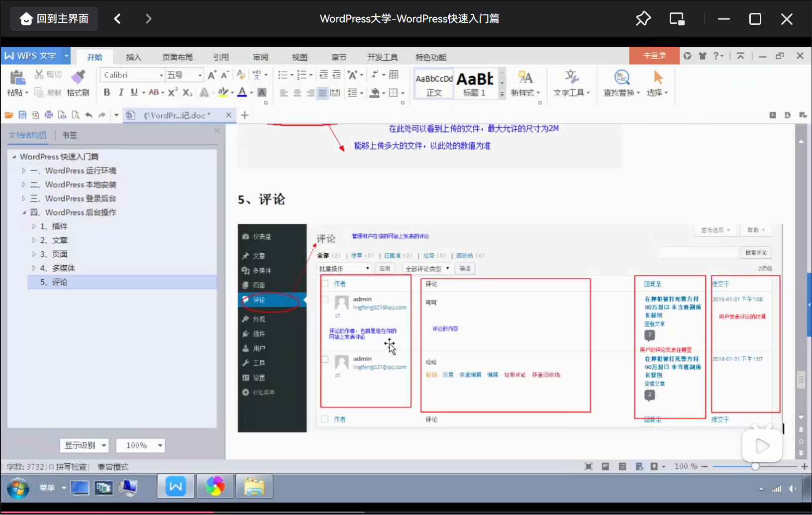This screenshot has height=515, width=812.
Task: Open the Text Tools (文字工具) icon
Action: [x=571, y=77]
